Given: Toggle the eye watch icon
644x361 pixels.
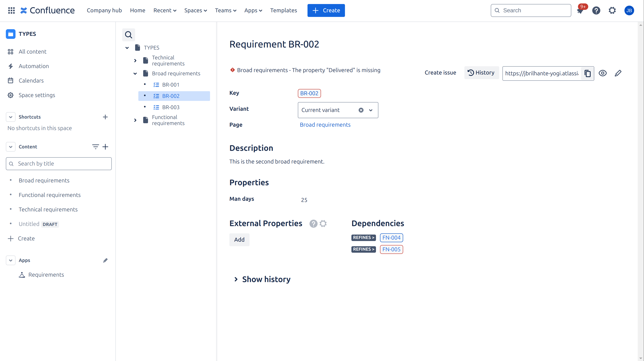Looking at the screenshot, I should click(x=603, y=73).
